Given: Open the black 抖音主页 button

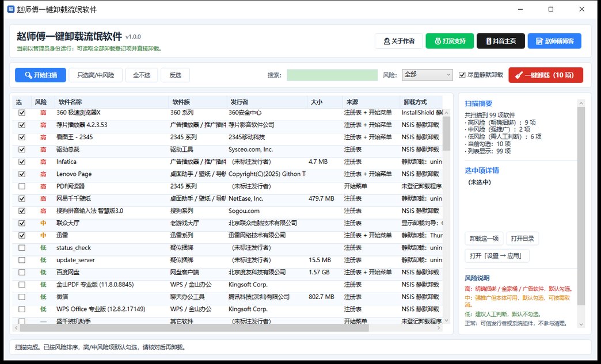Looking at the screenshot, I should click(x=501, y=41).
